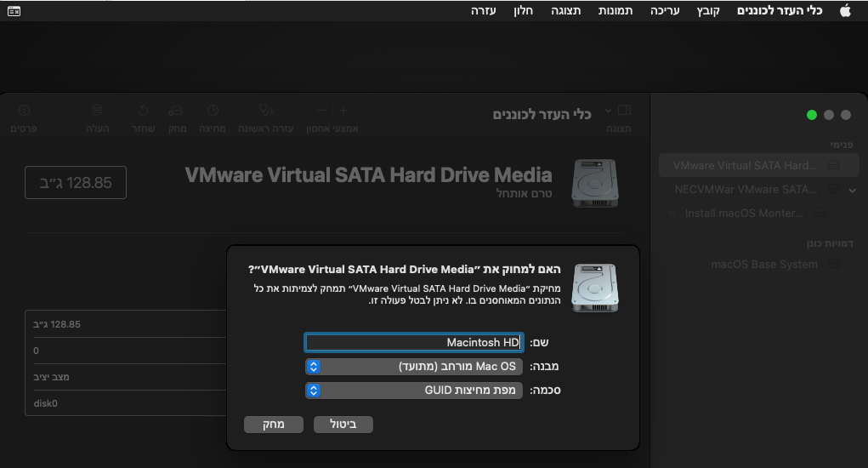
Task: Click the עזרה ראשונה first aid icon
Action: [x=266, y=111]
